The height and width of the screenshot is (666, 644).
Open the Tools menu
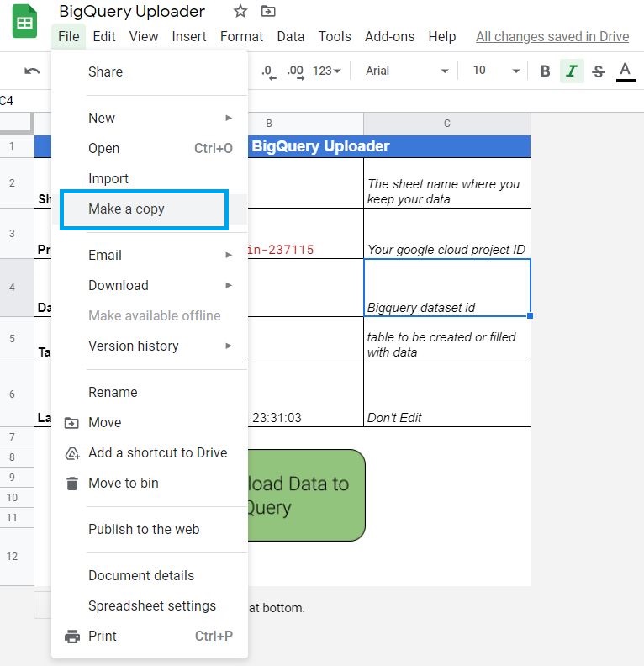point(335,36)
